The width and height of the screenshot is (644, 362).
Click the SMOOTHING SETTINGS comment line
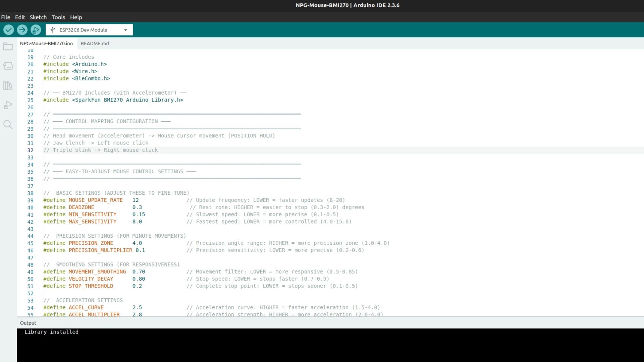pos(112,265)
